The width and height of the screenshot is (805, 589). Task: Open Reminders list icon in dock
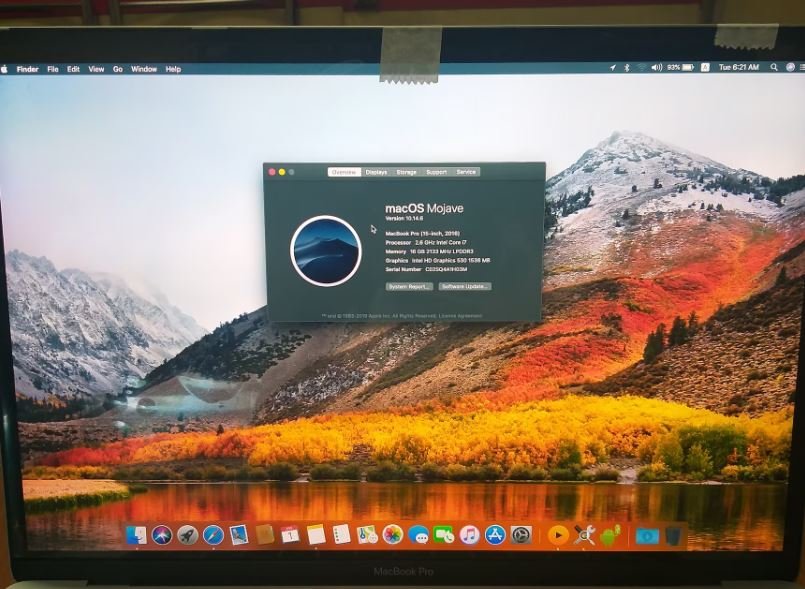click(341, 535)
